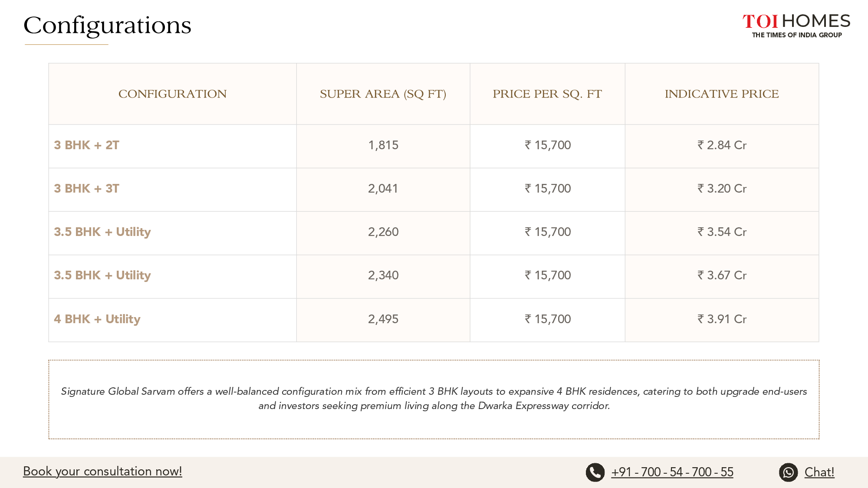The height and width of the screenshot is (488, 868).
Task: Click the phone call icon
Action: click(595, 472)
